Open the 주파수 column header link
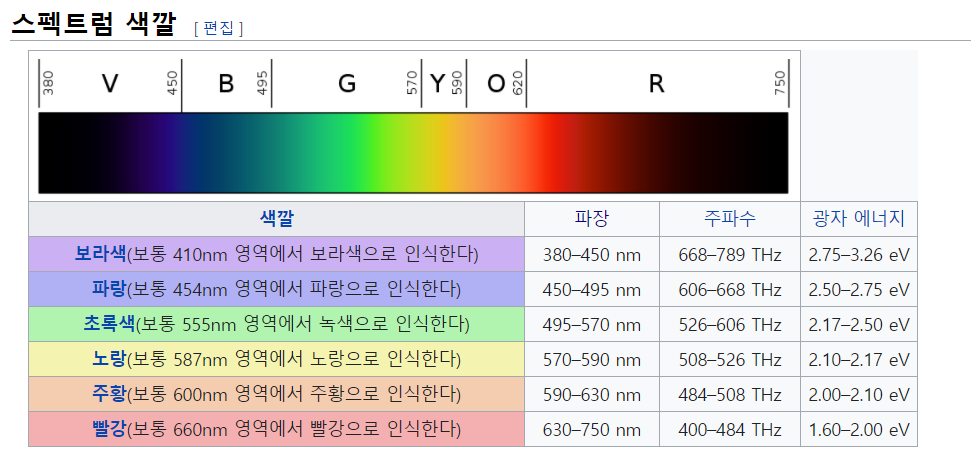This screenshot has width=971, height=467. point(729,219)
